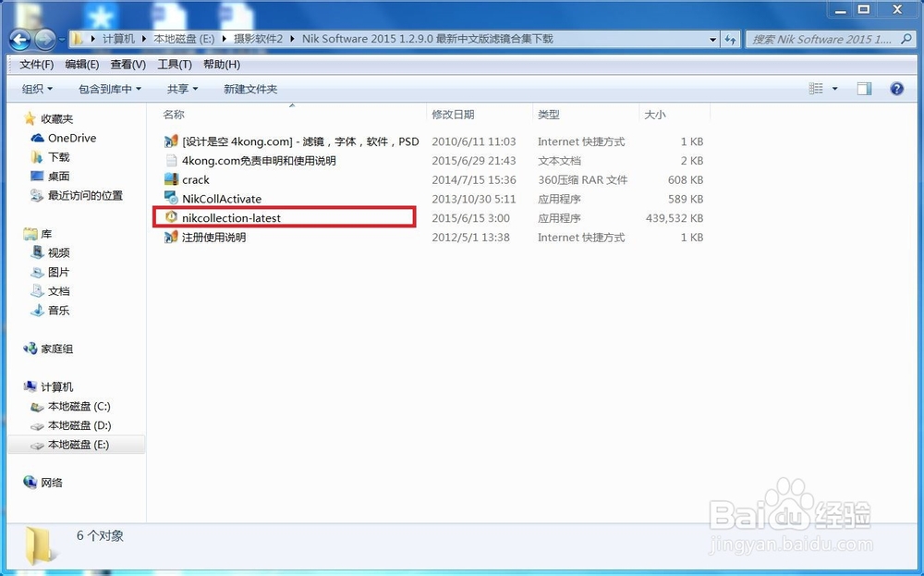Click the magnifier search icon

tap(906, 40)
